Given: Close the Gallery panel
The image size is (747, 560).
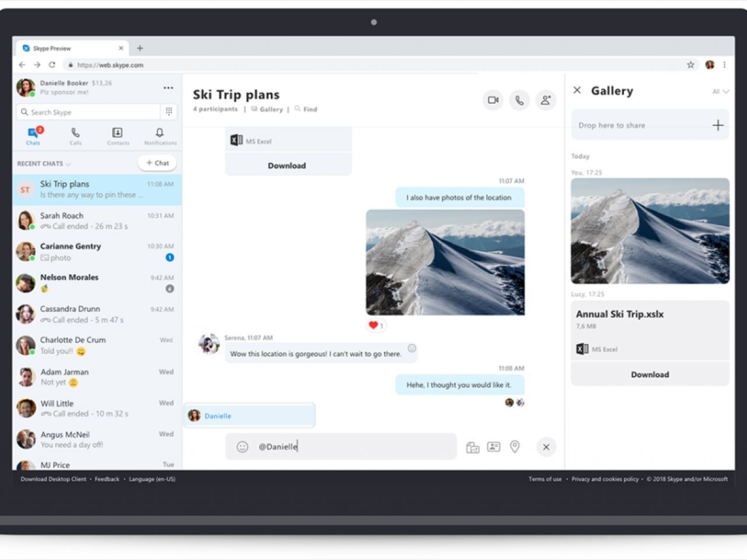Looking at the screenshot, I should click(577, 90).
